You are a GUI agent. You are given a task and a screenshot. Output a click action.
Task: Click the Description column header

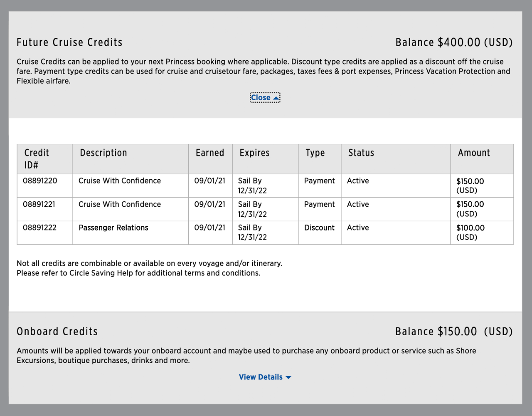click(x=103, y=153)
